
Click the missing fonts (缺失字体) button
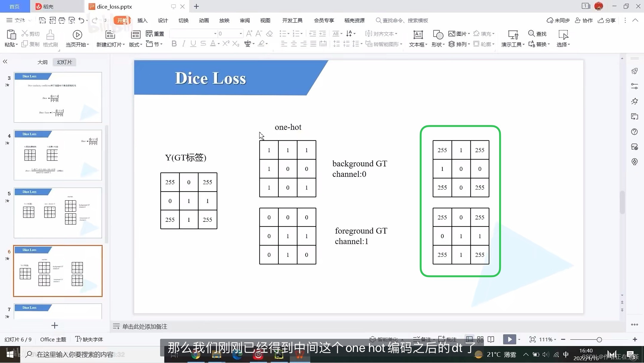click(89, 339)
